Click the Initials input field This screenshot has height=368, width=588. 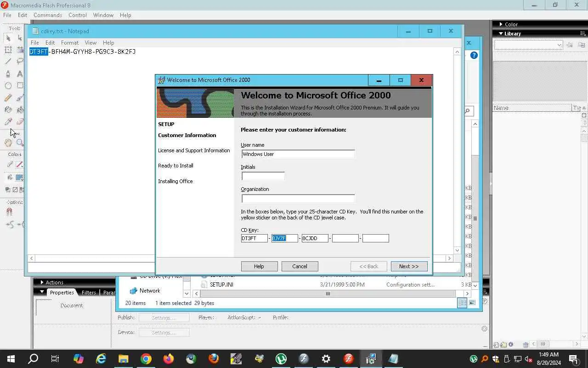point(263,176)
